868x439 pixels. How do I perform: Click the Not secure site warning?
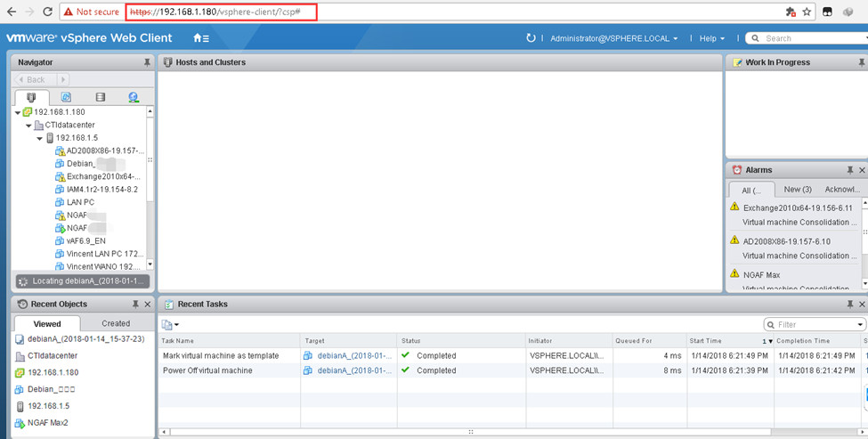click(92, 12)
